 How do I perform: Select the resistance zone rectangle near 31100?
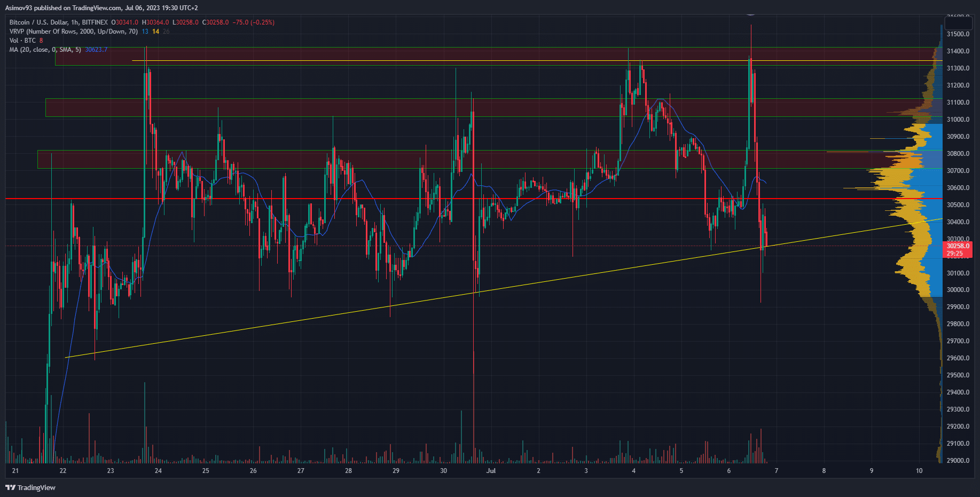(493, 107)
